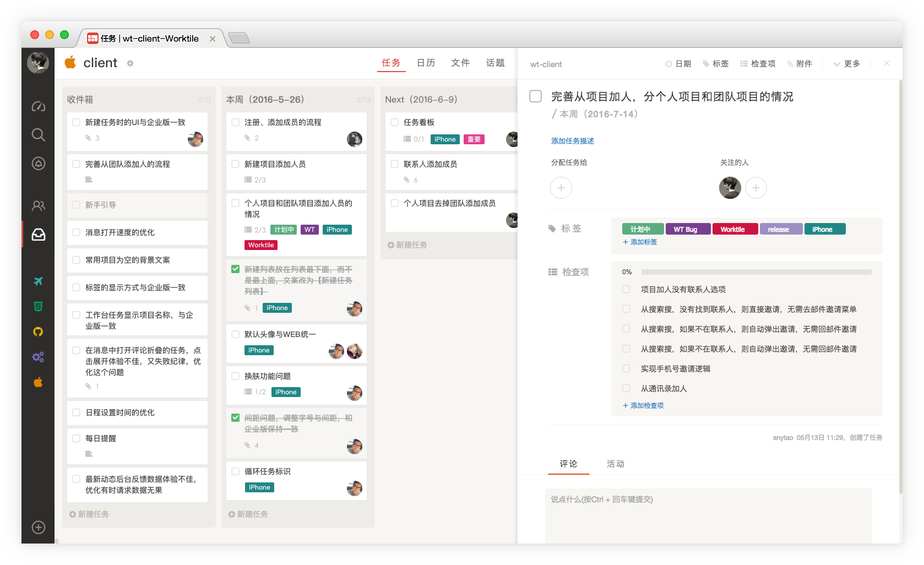Click the search magnifier sidebar icon

(x=38, y=135)
